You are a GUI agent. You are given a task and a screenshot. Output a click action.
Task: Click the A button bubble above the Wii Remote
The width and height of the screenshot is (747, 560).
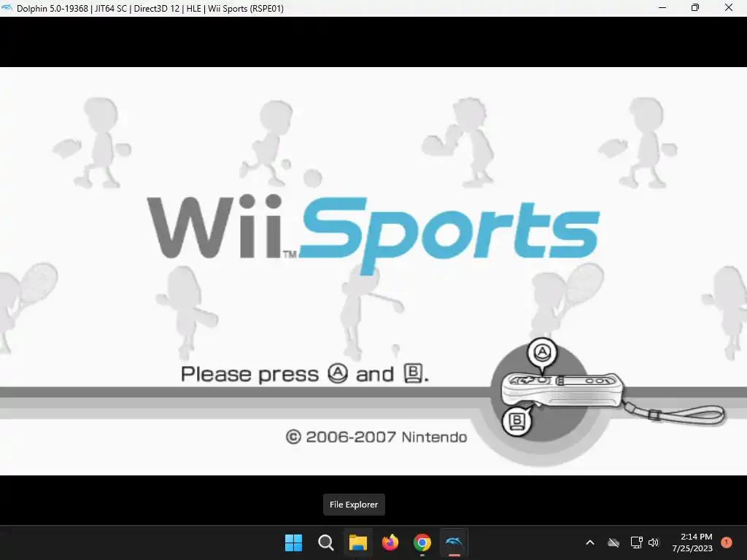542,353
